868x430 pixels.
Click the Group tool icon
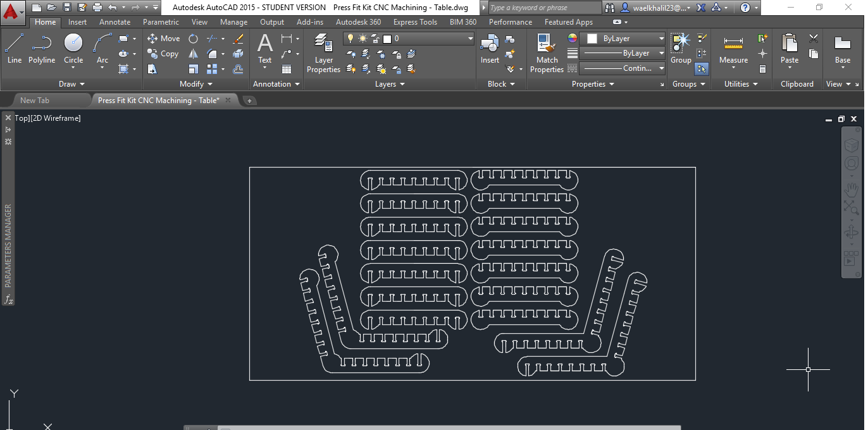[681, 49]
